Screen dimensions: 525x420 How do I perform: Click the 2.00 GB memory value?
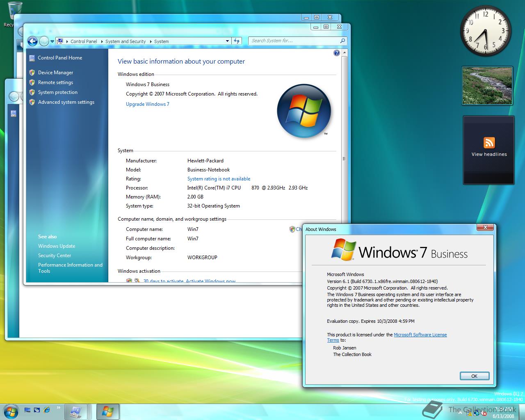click(x=195, y=197)
